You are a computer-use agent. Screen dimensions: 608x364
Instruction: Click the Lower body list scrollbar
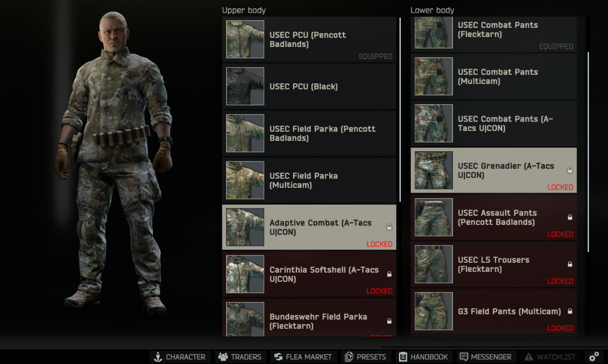pyautogui.click(x=588, y=152)
